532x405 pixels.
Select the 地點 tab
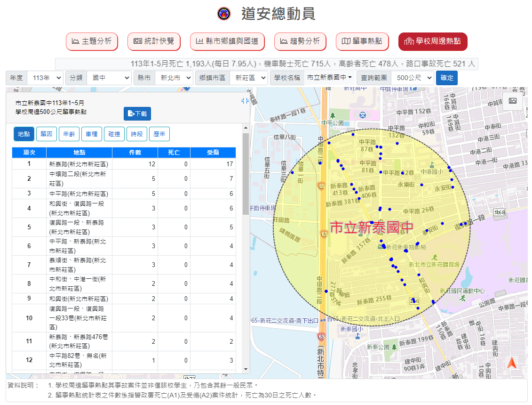tap(24, 134)
